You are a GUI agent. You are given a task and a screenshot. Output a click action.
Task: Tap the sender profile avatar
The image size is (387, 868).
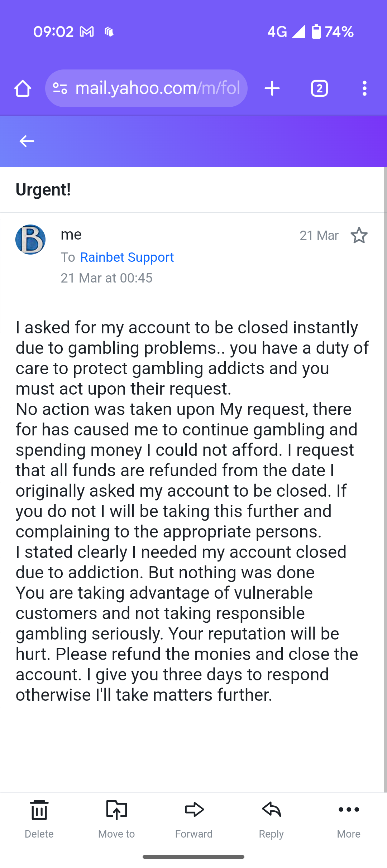[x=30, y=240]
